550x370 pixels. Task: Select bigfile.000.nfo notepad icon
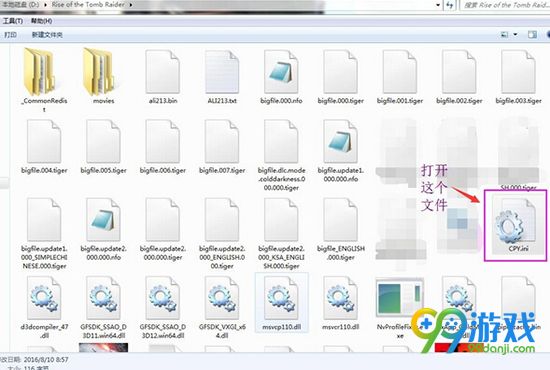point(281,73)
